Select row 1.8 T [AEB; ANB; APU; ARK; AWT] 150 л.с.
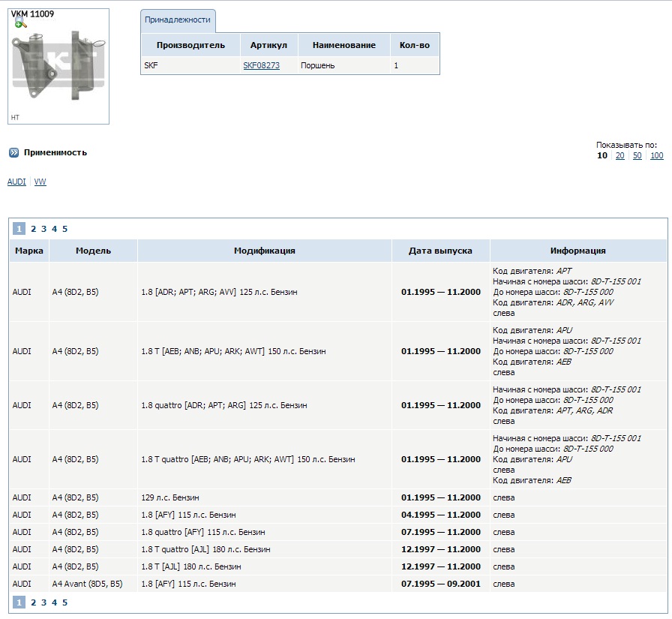Viewport: 672px width, 619px height. pyautogui.click(x=338, y=351)
